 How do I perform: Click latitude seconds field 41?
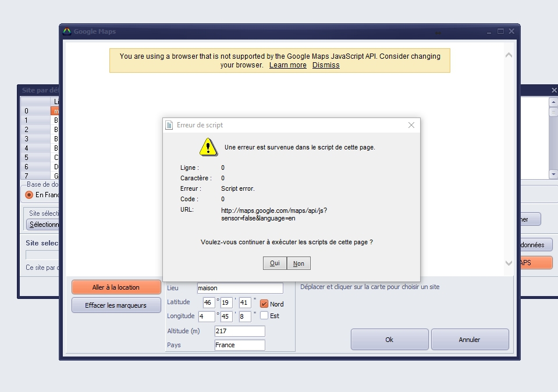coord(245,302)
